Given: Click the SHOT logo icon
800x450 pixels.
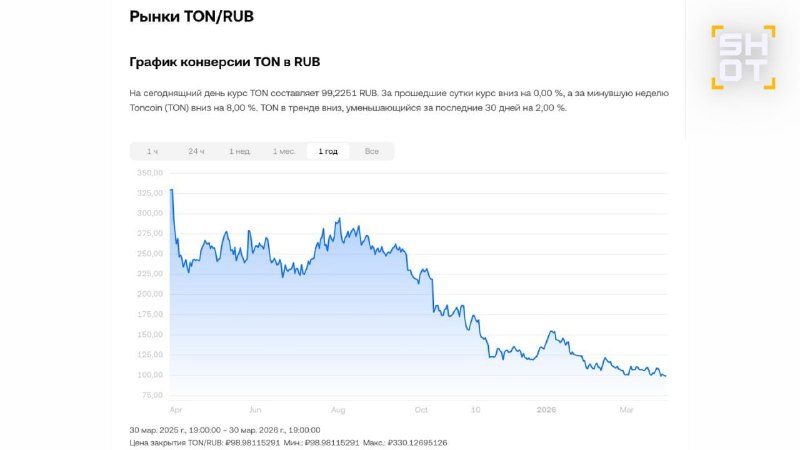Looking at the screenshot, I should pos(741,57).
